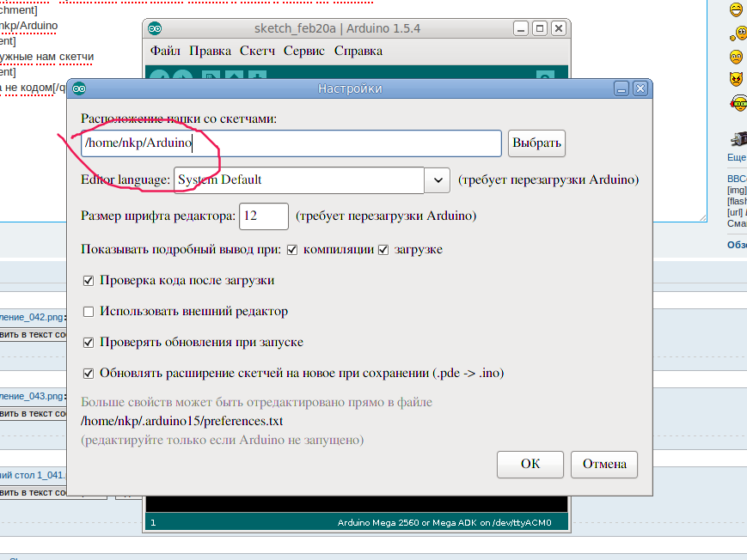The width and height of the screenshot is (747, 560).
Task: Insert the laughing smiley emoticon
Action: pos(737,9)
